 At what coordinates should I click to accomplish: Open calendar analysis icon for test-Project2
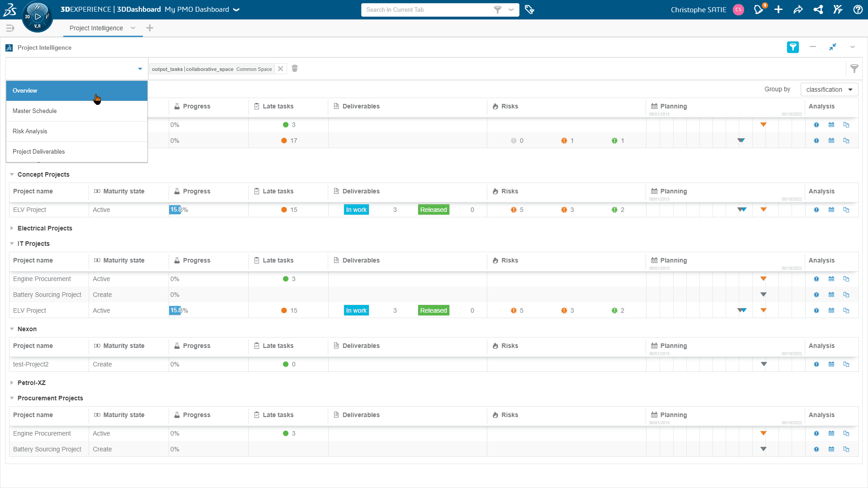[831, 364]
